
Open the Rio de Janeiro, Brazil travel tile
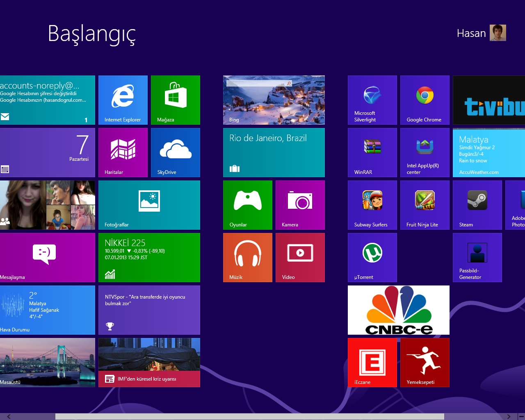274,153
